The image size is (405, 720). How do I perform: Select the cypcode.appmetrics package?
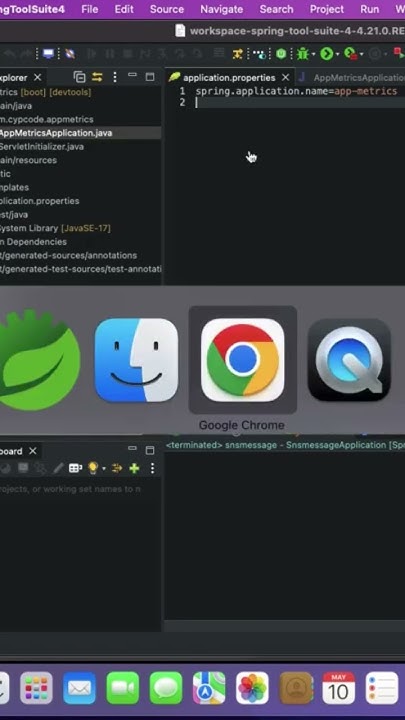(46, 119)
